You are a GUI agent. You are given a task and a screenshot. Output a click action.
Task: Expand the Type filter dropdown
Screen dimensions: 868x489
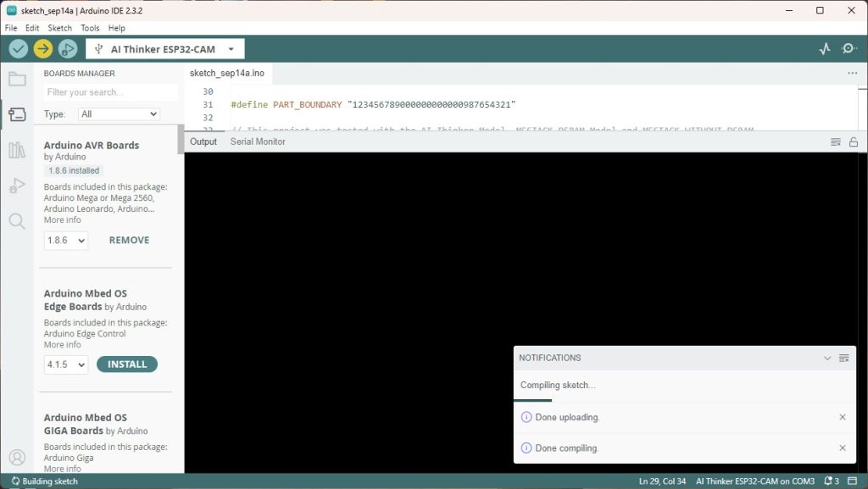pyautogui.click(x=119, y=114)
